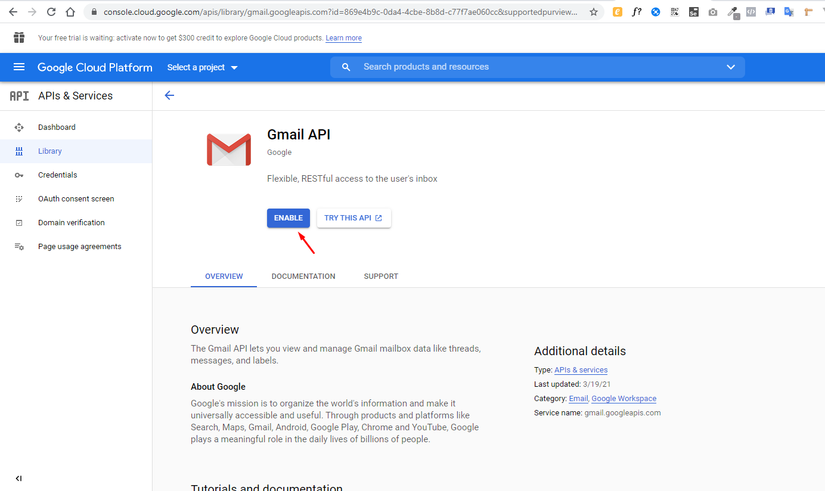Click the Try This API button
Viewport: 825px width, 491px height.
[x=354, y=218]
